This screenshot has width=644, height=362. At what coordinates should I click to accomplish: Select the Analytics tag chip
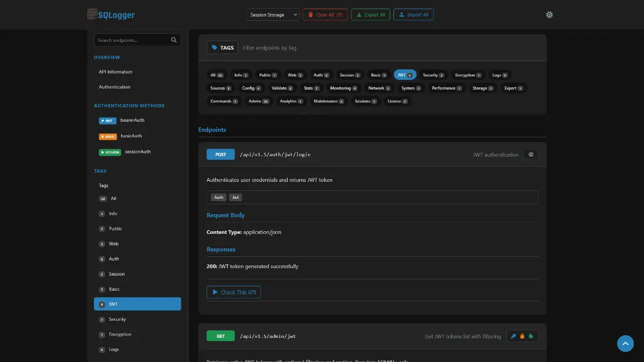point(291,101)
